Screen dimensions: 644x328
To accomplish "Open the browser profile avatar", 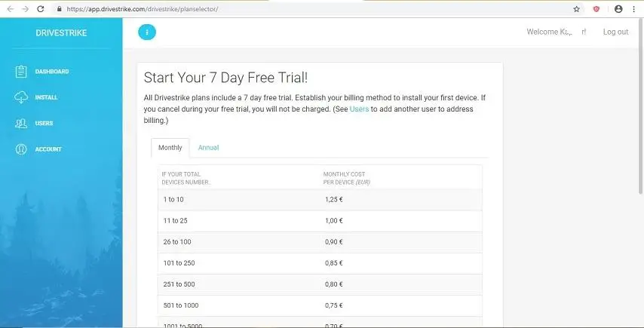I will (x=618, y=9).
